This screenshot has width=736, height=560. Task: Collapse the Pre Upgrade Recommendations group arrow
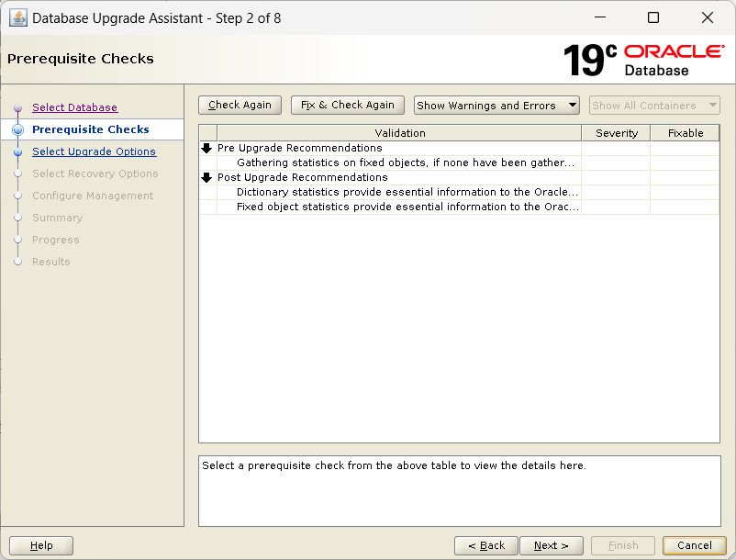tap(206, 149)
